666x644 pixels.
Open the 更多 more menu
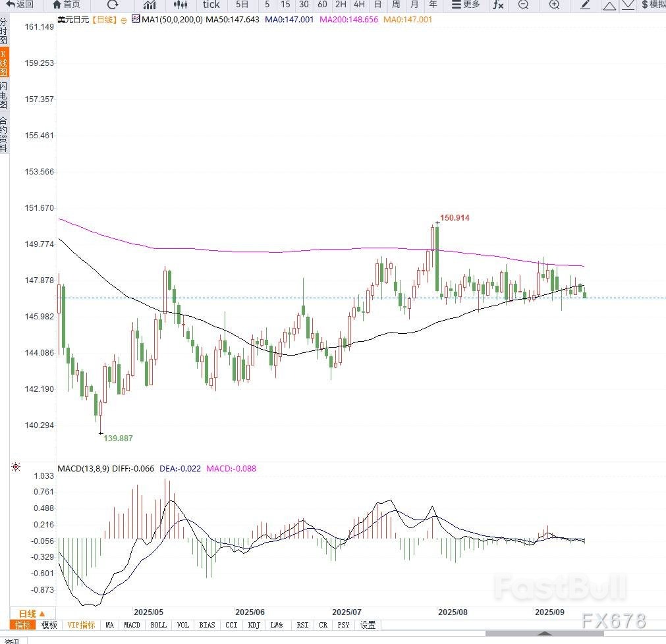pos(466,5)
